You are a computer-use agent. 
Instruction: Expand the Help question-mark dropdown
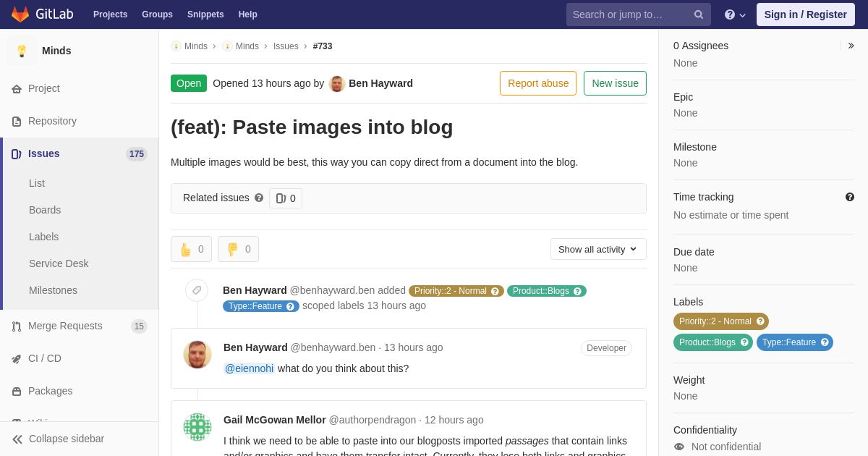[x=735, y=14]
